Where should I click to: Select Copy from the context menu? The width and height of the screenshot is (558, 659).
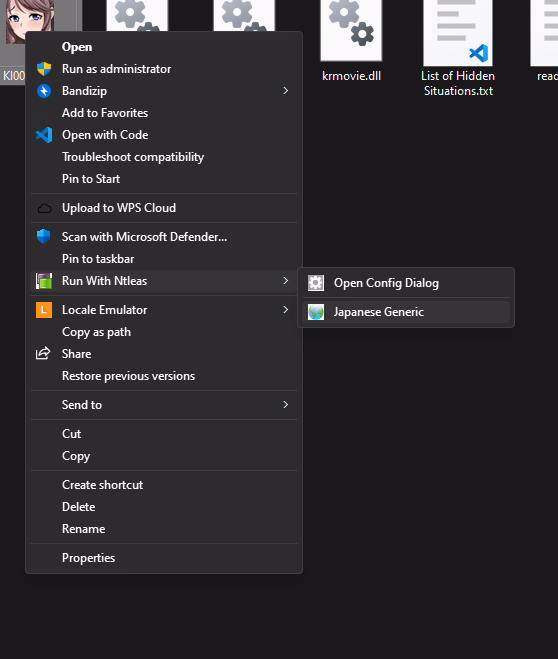[164, 456]
